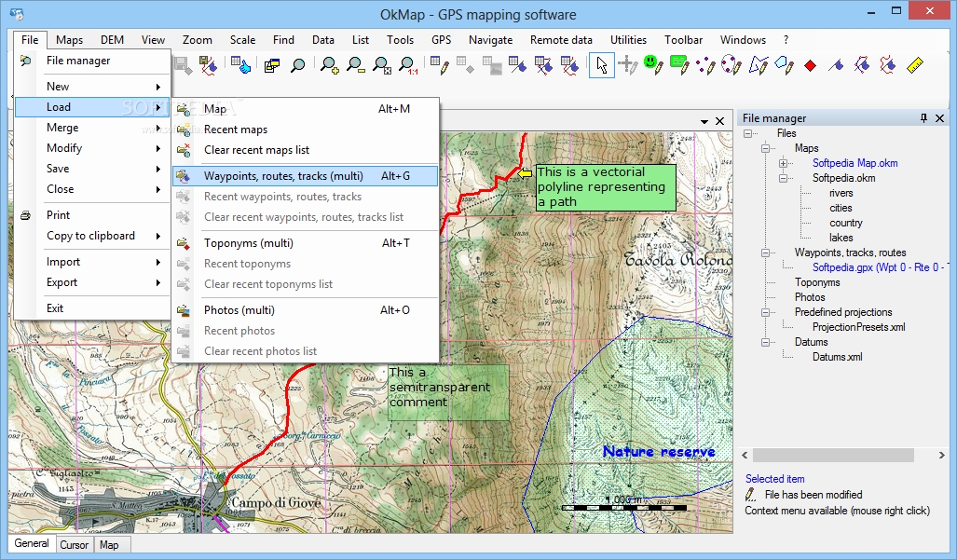Click the polygon with pencil tool

[x=785, y=64]
